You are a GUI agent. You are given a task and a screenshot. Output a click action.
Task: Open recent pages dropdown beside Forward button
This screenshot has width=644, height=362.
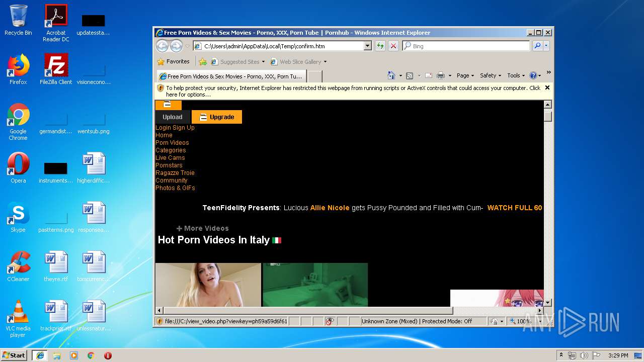point(187,46)
